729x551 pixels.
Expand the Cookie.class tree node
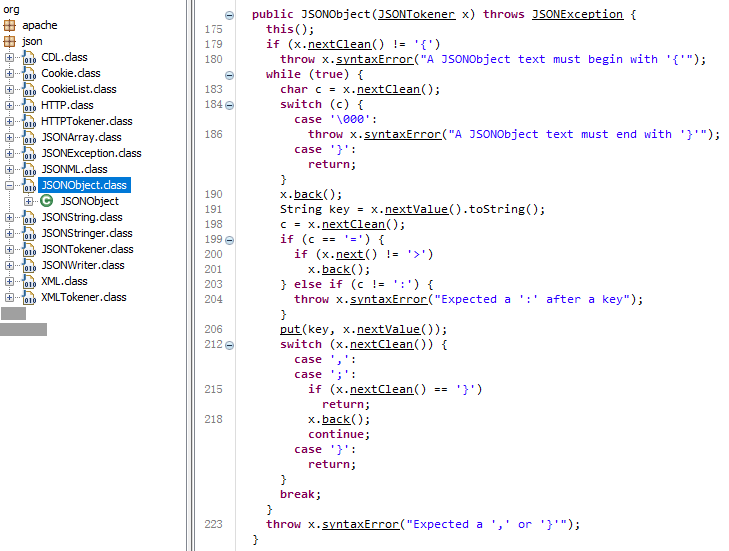tap(9, 73)
